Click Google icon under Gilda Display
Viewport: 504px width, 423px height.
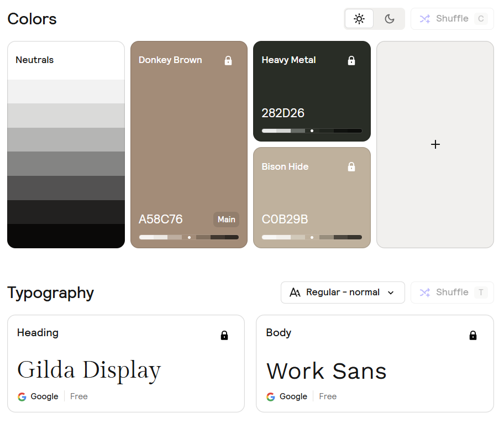[x=22, y=396]
